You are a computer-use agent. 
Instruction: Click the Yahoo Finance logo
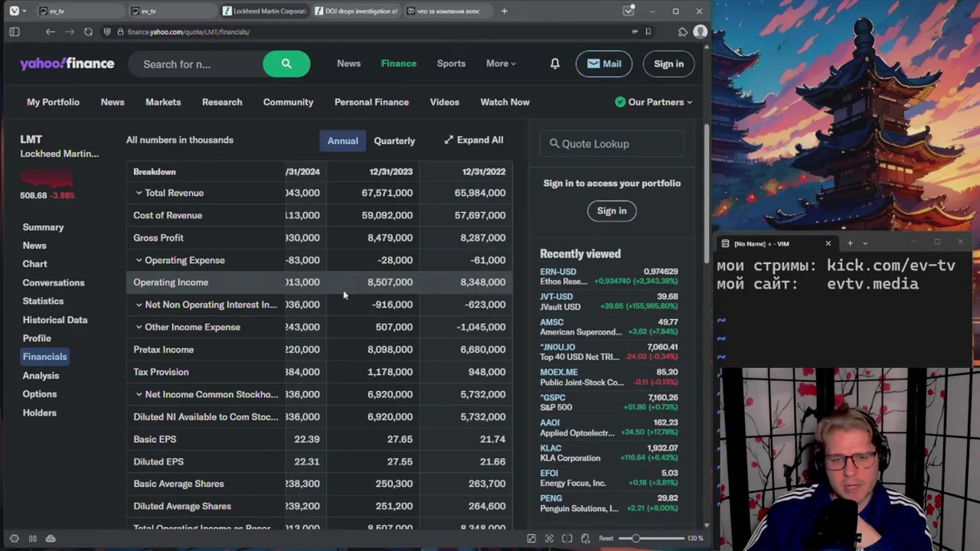(67, 64)
